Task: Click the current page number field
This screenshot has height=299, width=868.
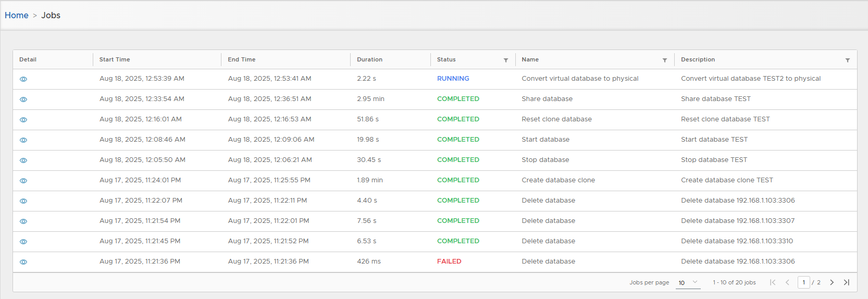Action: [x=803, y=282]
